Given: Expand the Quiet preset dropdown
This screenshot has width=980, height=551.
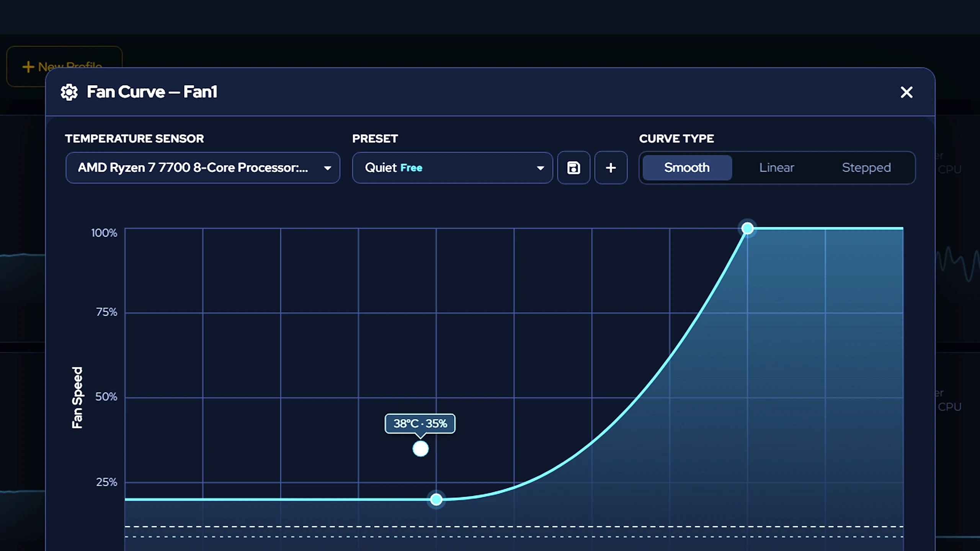Looking at the screenshot, I should pos(452,168).
